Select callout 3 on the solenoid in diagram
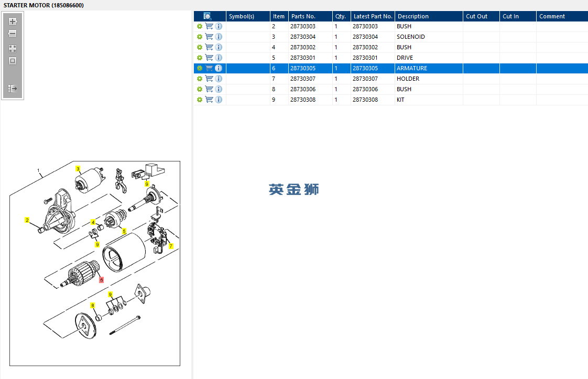Viewport: 588px width, 379px height. coord(78,169)
